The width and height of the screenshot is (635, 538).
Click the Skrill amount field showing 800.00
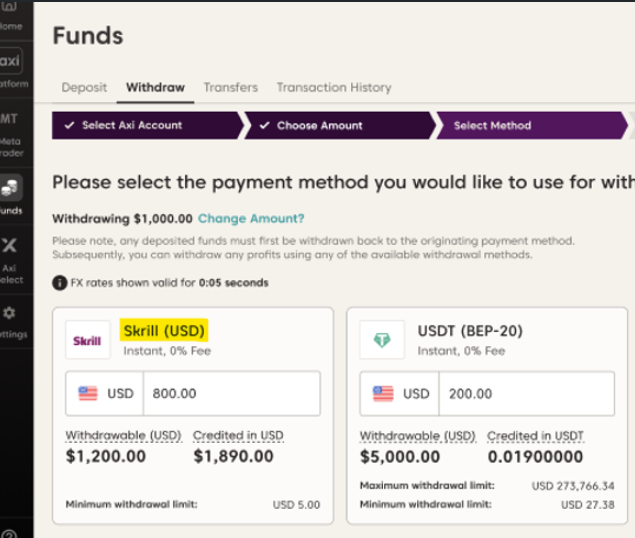[231, 394]
